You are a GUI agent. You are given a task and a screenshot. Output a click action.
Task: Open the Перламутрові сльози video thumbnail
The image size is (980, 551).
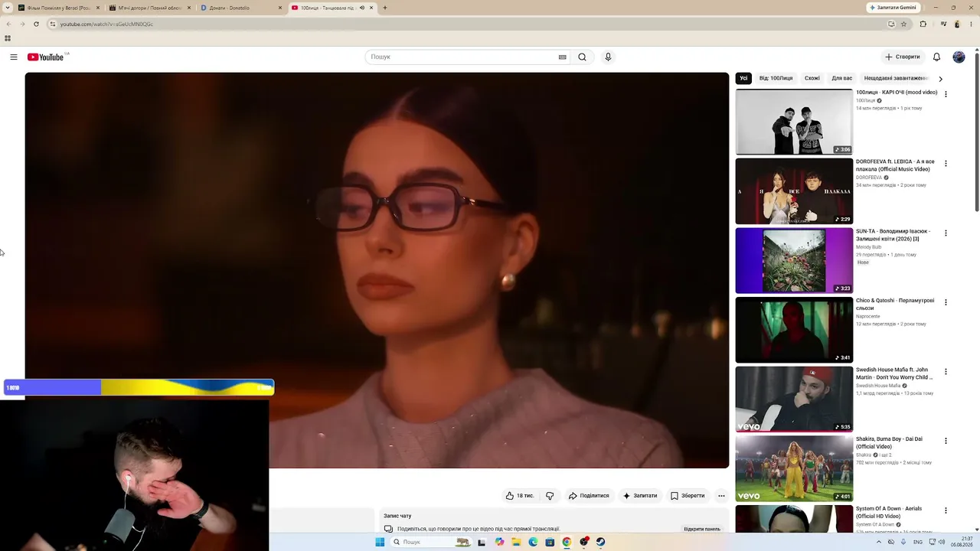(x=794, y=330)
